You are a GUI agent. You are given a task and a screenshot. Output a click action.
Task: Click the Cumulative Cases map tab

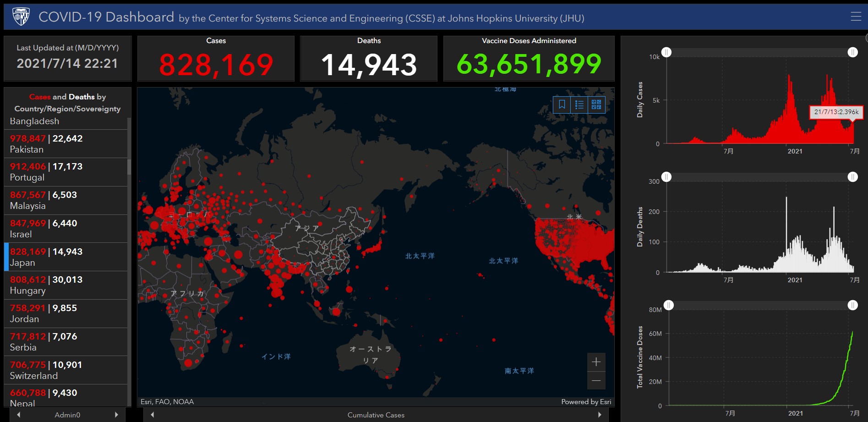(x=376, y=415)
